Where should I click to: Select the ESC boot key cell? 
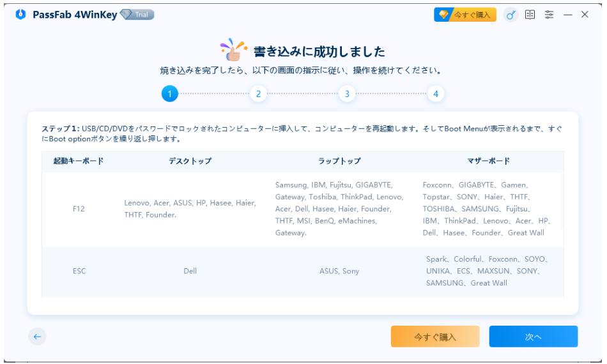pos(79,271)
